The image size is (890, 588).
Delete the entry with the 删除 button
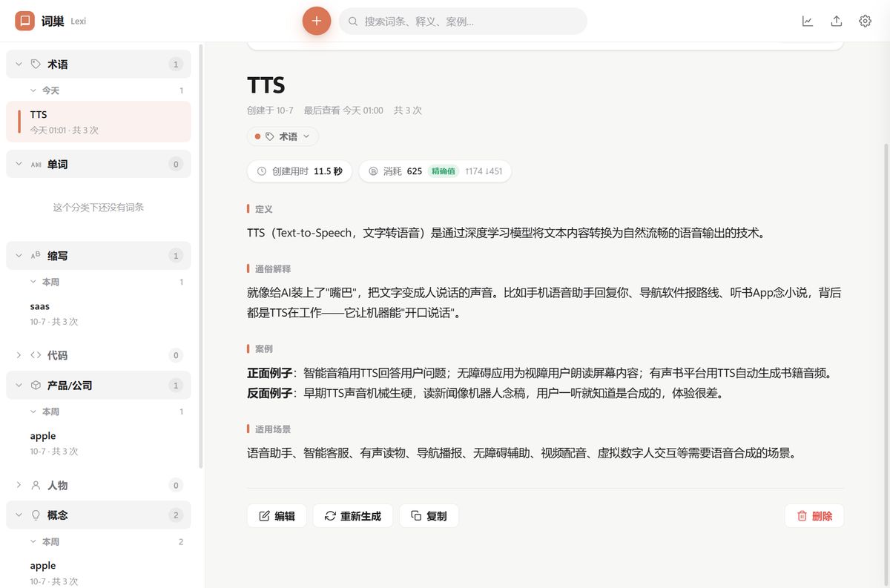[814, 516]
